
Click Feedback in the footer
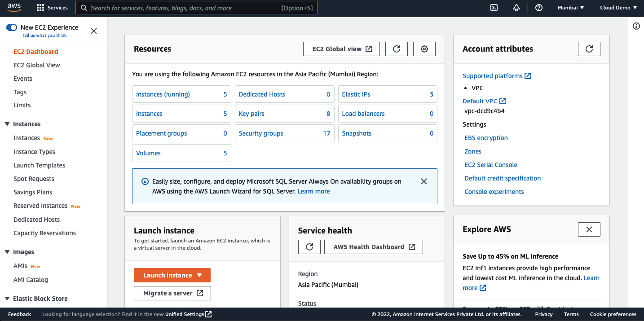tap(20, 314)
